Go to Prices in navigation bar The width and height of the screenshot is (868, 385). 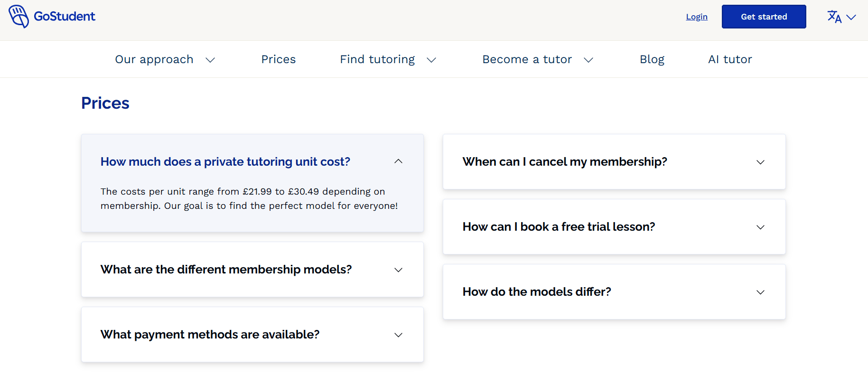pyautogui.click(x=278, y=59)
